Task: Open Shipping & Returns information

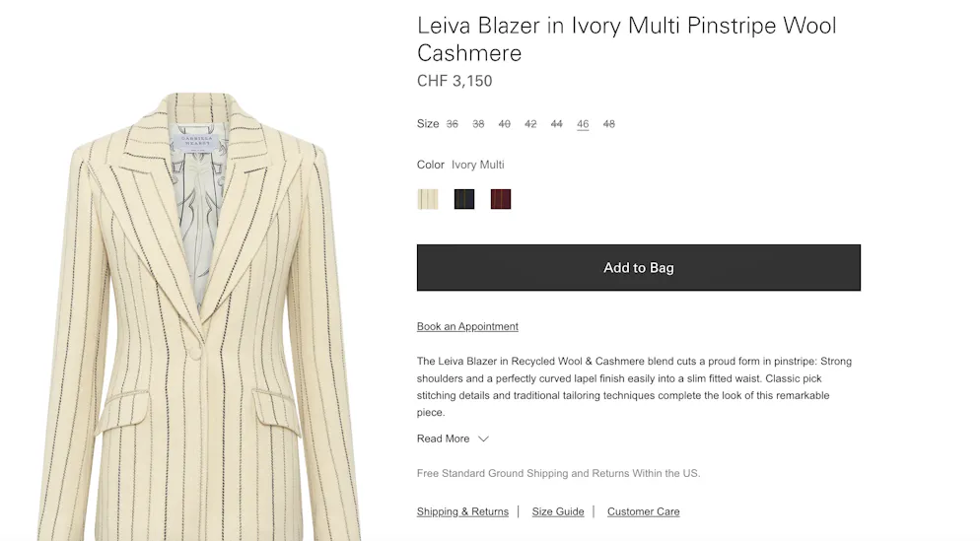Action: [x=462, y=511]
